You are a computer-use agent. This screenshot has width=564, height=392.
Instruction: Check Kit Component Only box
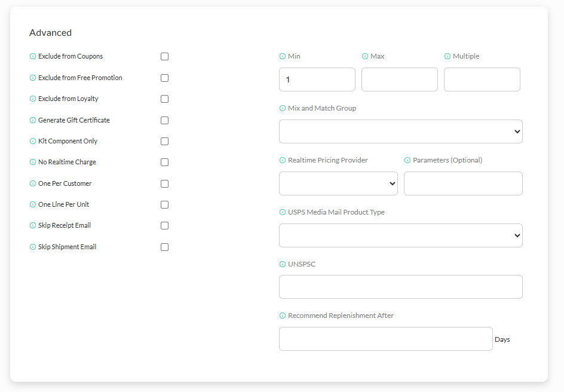pos(164,142)
